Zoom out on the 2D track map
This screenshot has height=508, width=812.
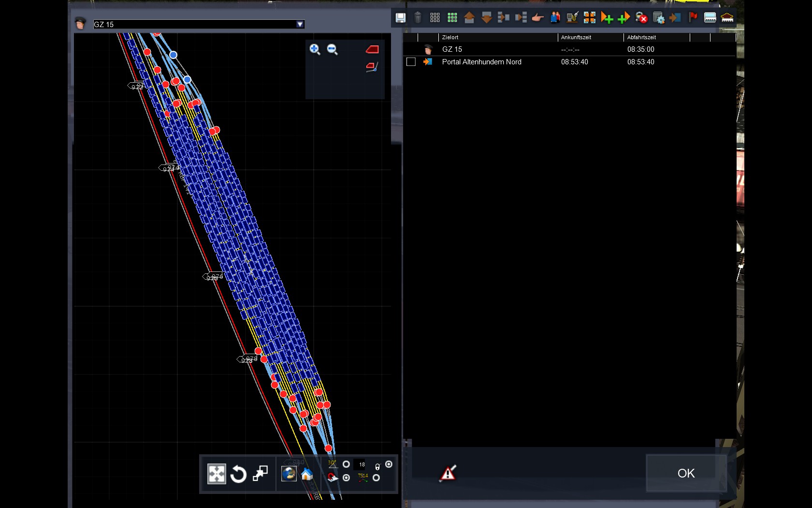point(332,49)
